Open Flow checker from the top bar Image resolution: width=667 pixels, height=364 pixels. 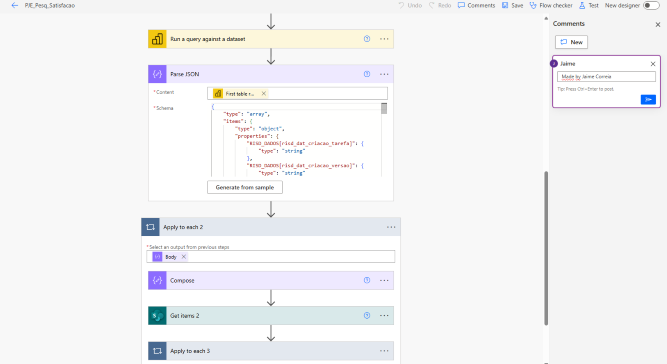551,6
